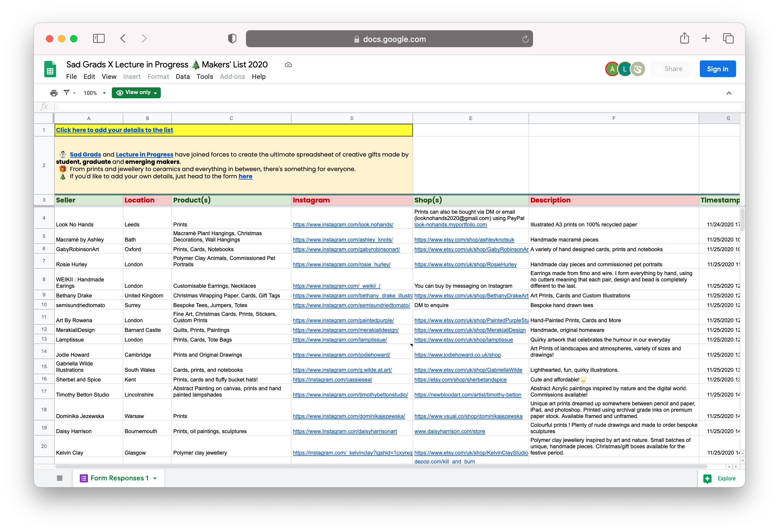Viewport: 779px width, 532px height.
Task: Toggle the Safari sidebar icon
Action: click(99, 39)
